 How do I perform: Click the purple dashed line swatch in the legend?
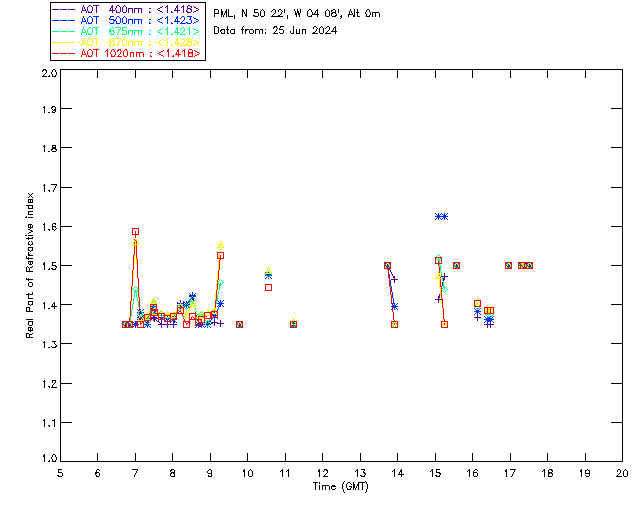point(64,9)
